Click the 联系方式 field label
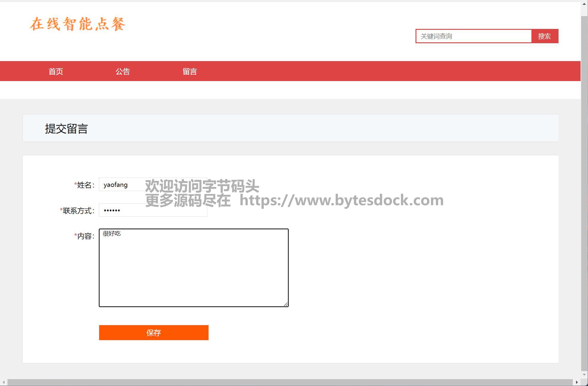Screen dimensions: 588x386 (77, 211)
